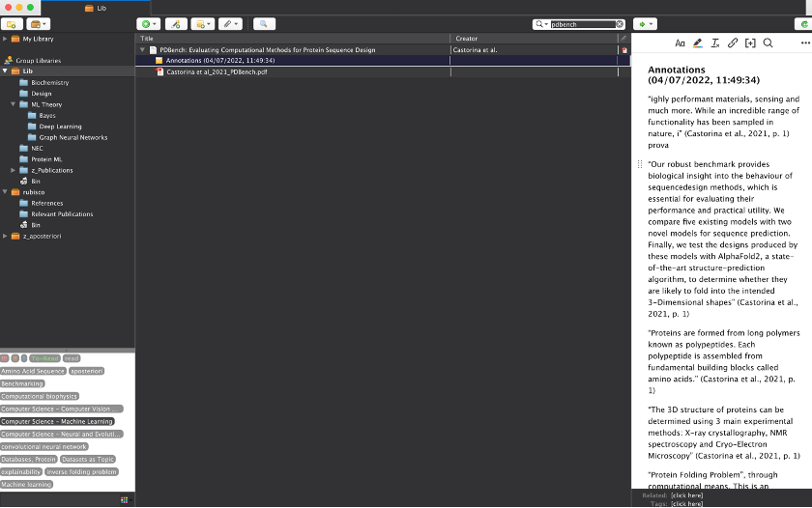This screenshot has height=508, width=812.
Task: Click the Clear Formatting Tx icon
Action: [715, 43]
